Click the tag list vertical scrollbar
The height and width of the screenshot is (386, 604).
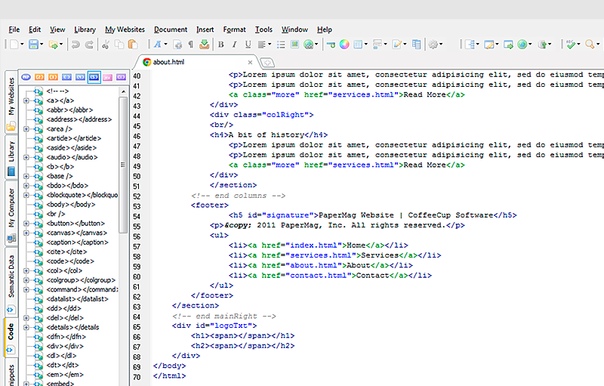point(123,235)
